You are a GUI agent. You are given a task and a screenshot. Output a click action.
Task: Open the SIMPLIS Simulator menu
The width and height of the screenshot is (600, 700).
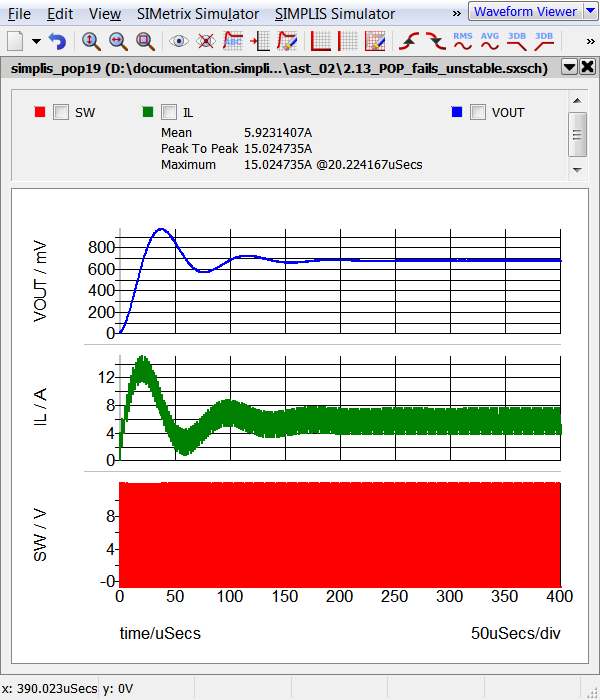pyautogui.click(x=335, y=14)
